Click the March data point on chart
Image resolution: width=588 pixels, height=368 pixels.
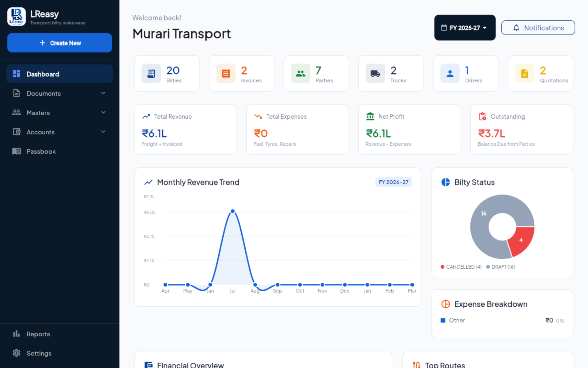tap(412, 285)
